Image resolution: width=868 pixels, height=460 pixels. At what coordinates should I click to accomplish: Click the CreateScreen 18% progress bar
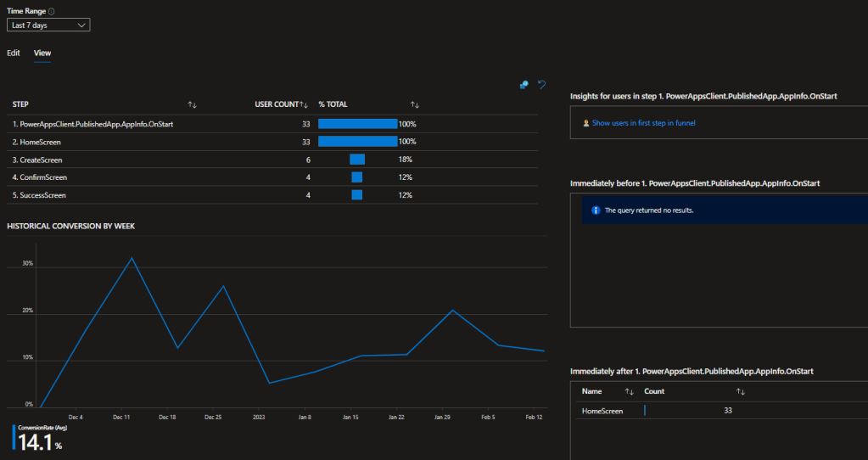pos(357,160)
